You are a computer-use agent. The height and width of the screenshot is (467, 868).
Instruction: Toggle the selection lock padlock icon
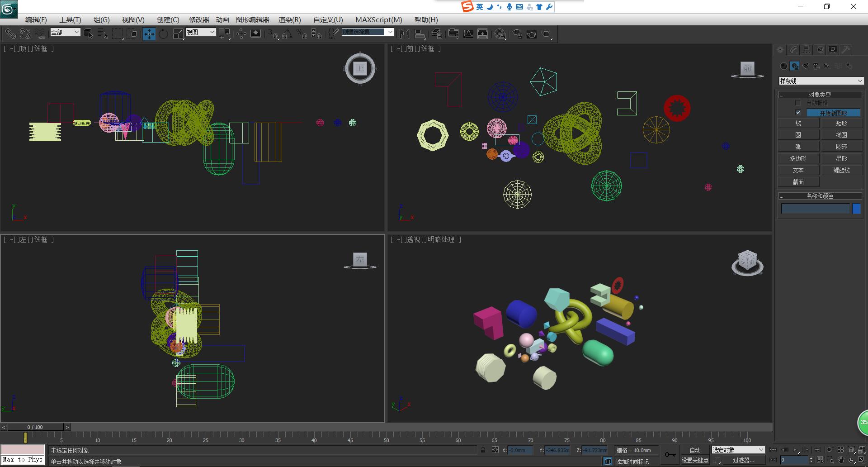pyautogui.click(x=483, y=450)
